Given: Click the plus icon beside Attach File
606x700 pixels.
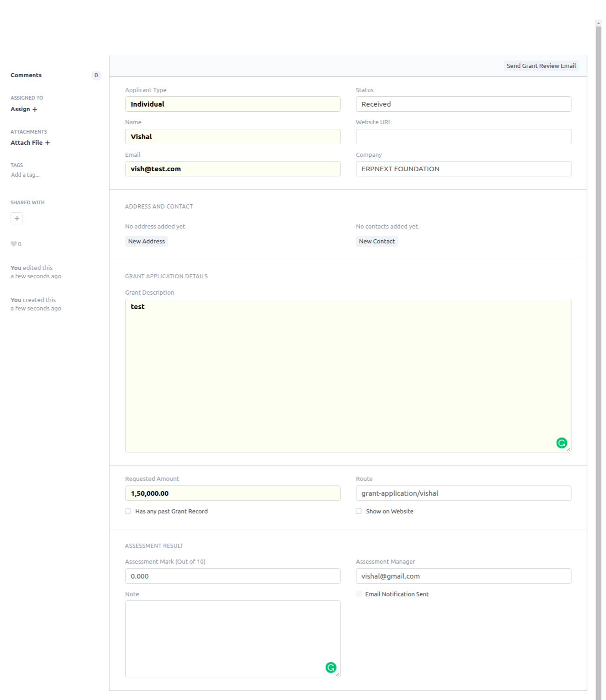Looking at the screenshot, I should (47, 143).
